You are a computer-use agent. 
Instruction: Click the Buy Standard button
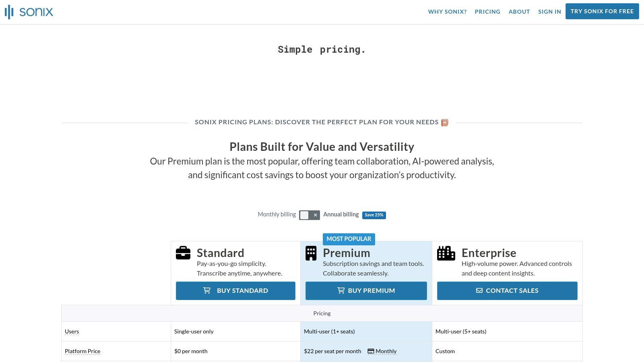click(x=235, y=290)
